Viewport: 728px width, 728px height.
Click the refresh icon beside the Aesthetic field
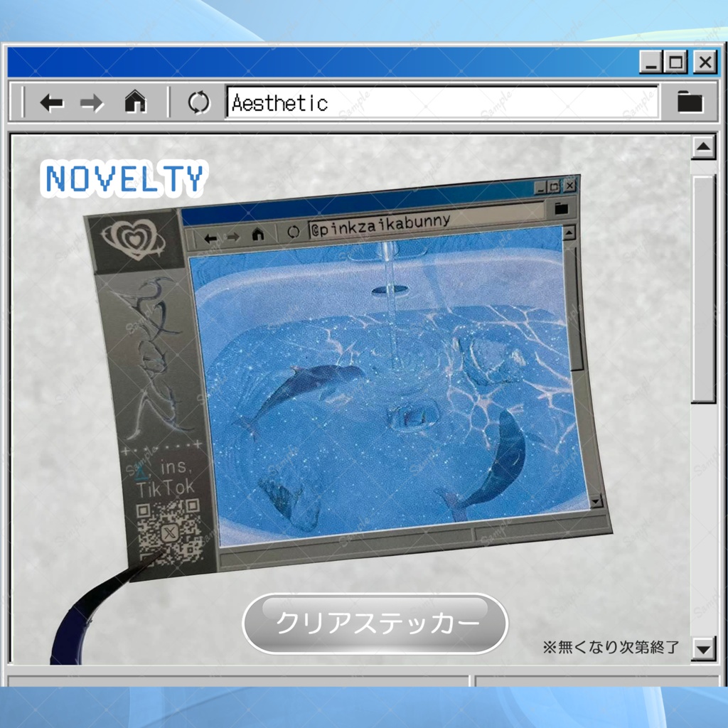199,102
